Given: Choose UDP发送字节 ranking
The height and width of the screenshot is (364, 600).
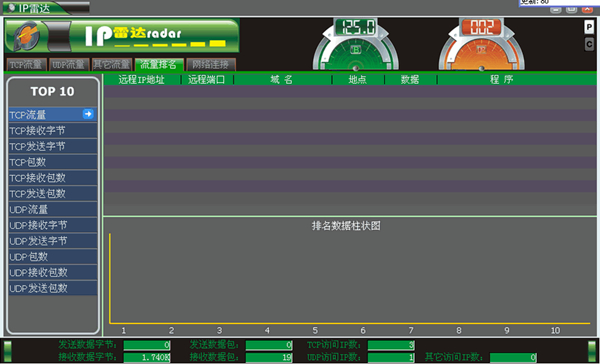Looking at the screenshot, I should (x=53, y=241).
